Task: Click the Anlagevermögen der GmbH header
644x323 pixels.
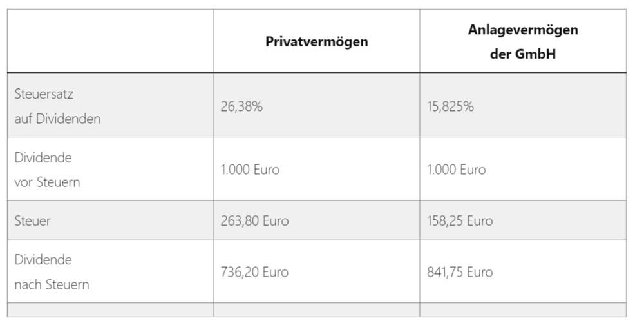Action: tap(523, 41)
